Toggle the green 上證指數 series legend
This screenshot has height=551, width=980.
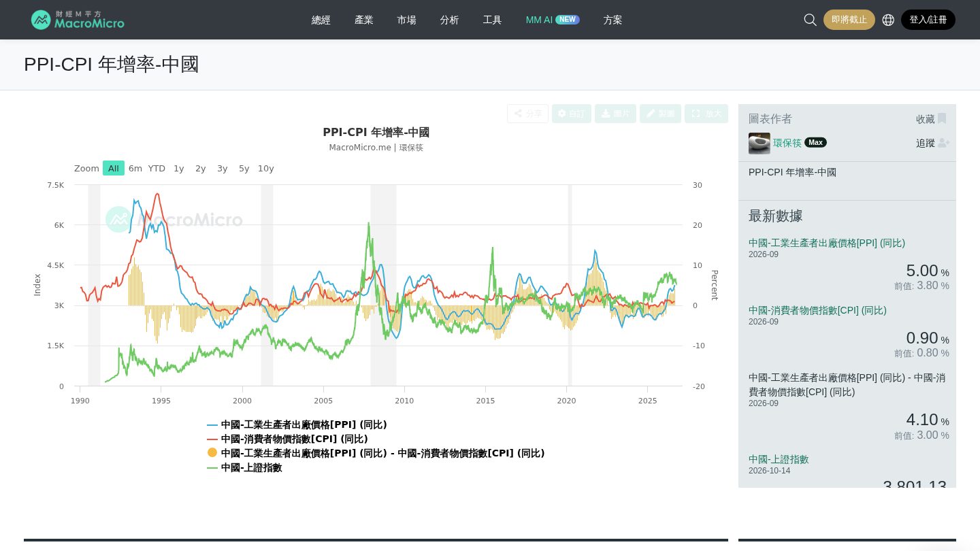pos(244,467)
